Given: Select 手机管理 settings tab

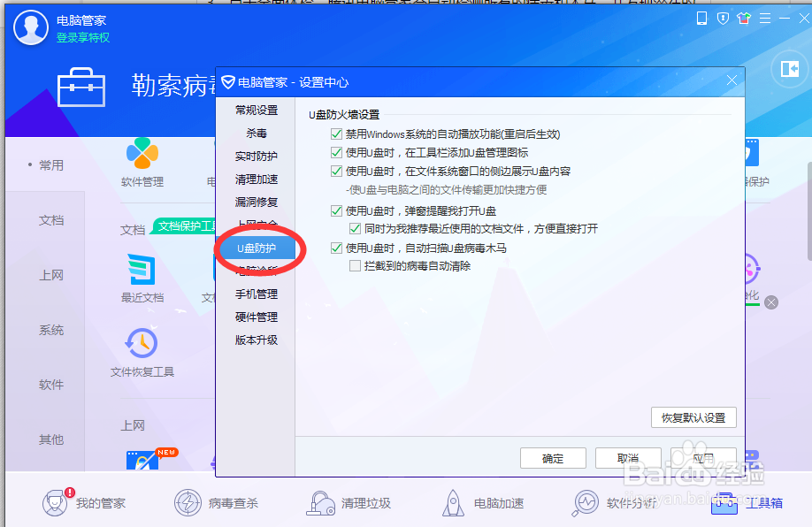Looking at the screenshot, I should click(257, 294).
